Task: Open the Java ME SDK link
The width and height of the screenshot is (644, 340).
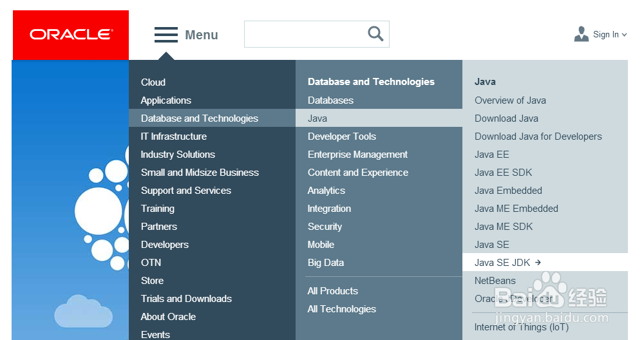Action: click(x=504, y=227)
